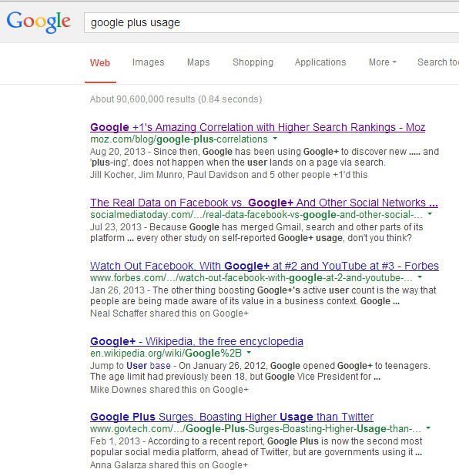The width and height of the screenshot is (459, 476).
Task: Click 'Neal Schaffer shared this on Google+'
Action: pos(169,313)
